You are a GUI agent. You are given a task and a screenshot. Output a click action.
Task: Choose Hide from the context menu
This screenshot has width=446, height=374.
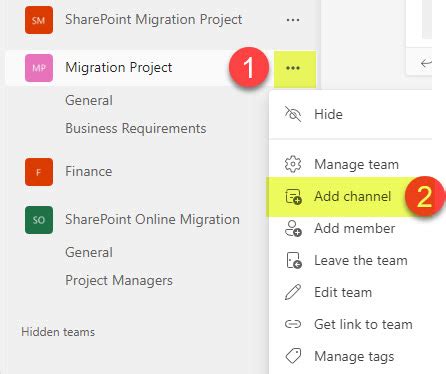[351, 114]
